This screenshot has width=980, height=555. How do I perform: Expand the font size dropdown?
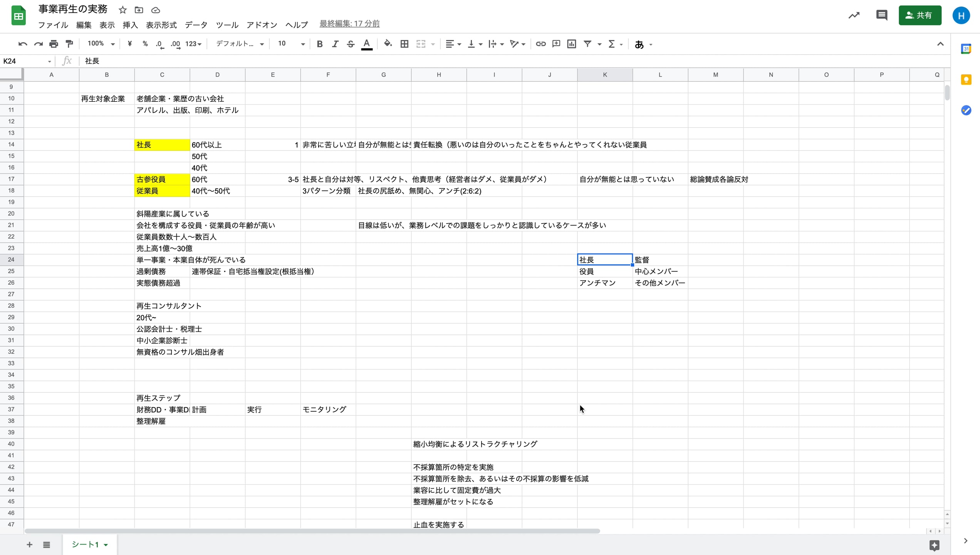click(303, 44)
